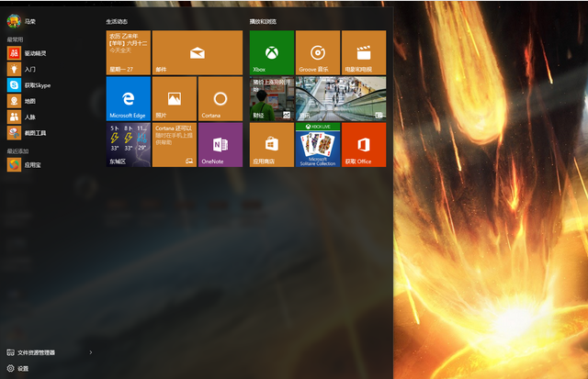Open the 照片 photos tile
Viewport: 588px width, 379px height.
175,98
